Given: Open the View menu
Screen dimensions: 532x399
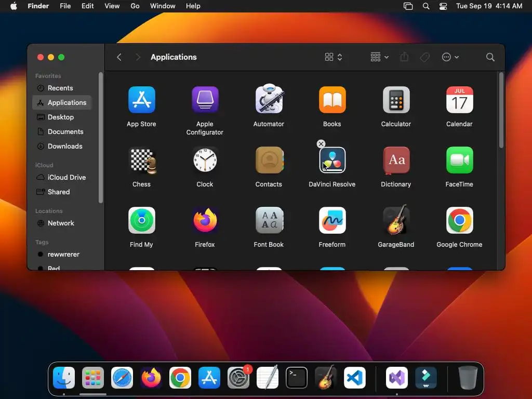Looking at the screenshot, I should tap(112, 6).
